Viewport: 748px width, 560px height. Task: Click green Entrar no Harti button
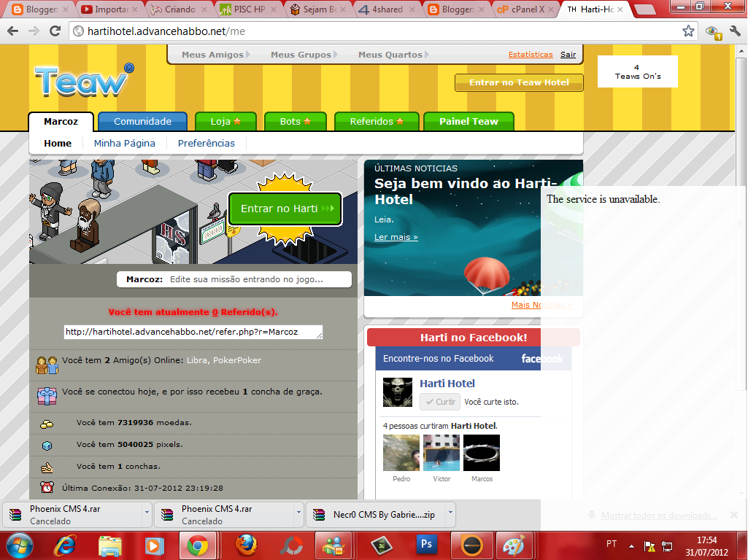tap(285, 209)
